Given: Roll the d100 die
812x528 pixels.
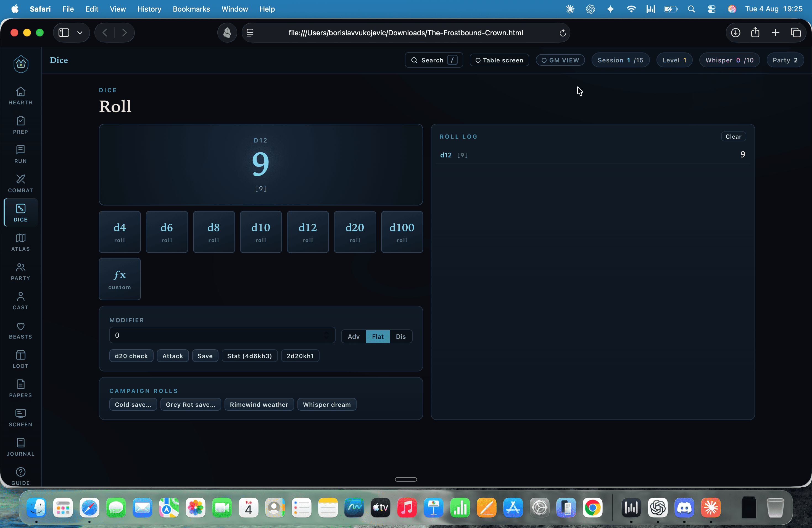Looking at the screenshot, I should coord(402,232).
